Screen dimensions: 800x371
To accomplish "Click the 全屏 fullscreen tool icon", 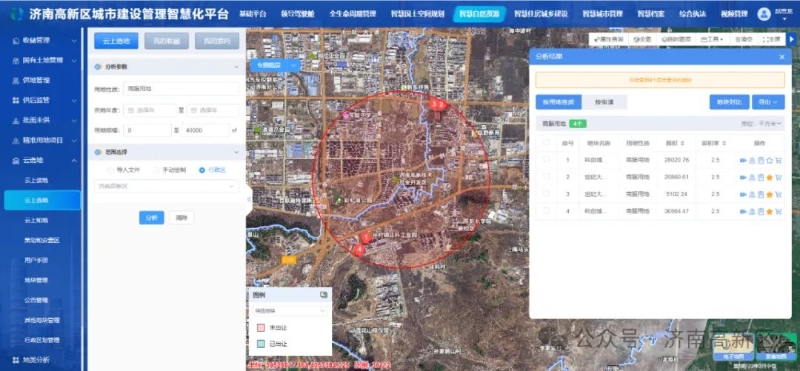I will tap(771, 39).
